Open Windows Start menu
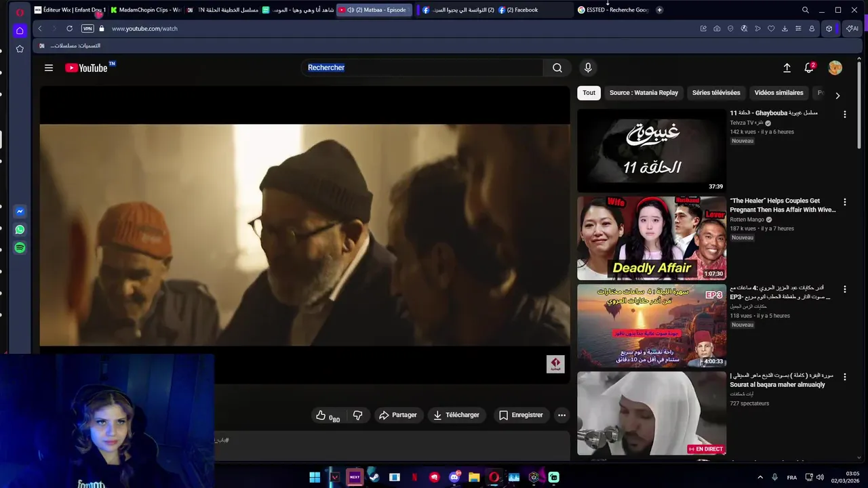Screen dimensions: 868x488 (x=315, y=477)
